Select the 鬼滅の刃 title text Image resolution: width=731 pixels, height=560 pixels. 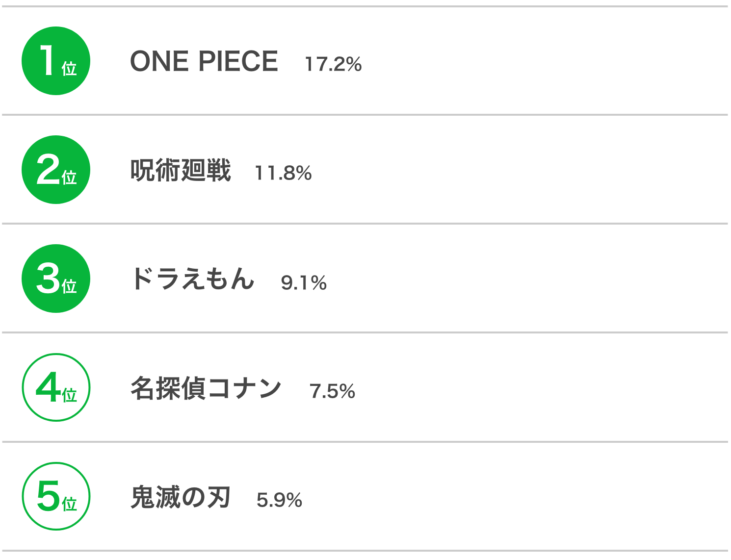pyautogui.click(x=181, y=497)
